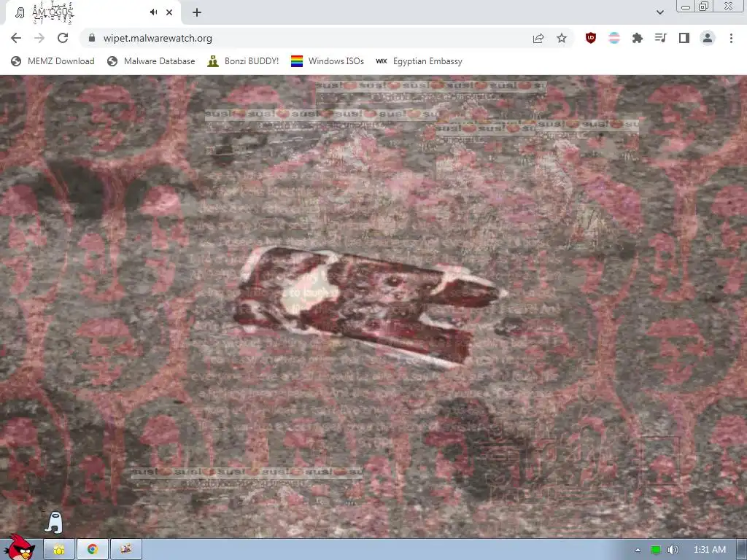Screen dimensions: 747x560
Task: Open the media controls button
Action: point(661,38)
